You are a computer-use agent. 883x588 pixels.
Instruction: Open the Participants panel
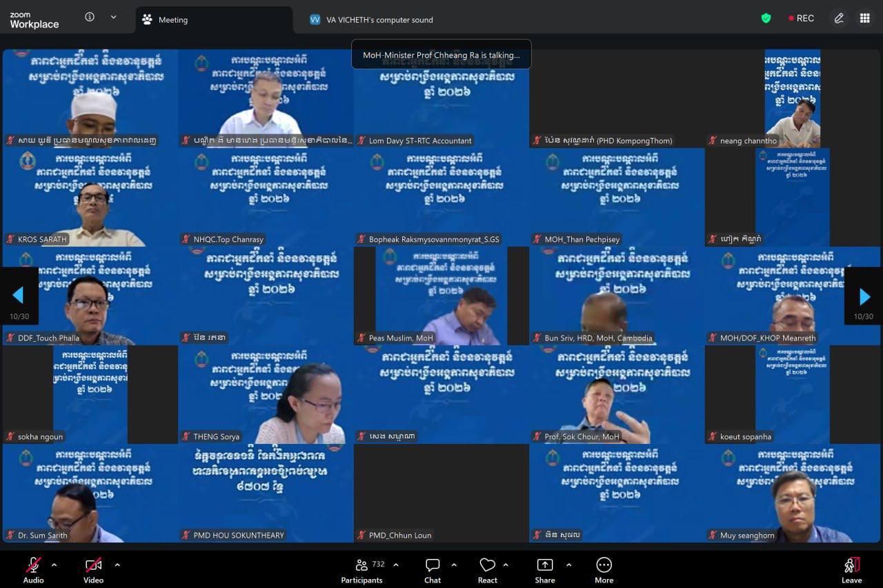pyautogui.click(x=361, y=570)
